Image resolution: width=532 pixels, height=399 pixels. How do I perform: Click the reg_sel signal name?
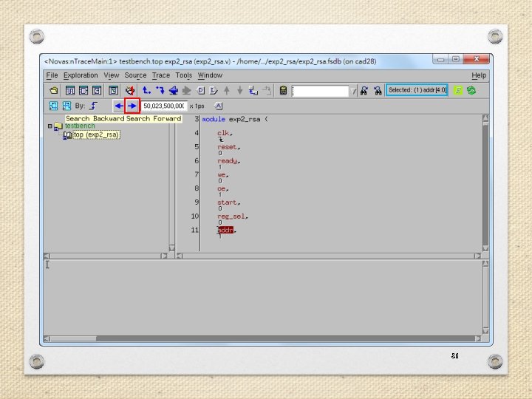(232, 216)
